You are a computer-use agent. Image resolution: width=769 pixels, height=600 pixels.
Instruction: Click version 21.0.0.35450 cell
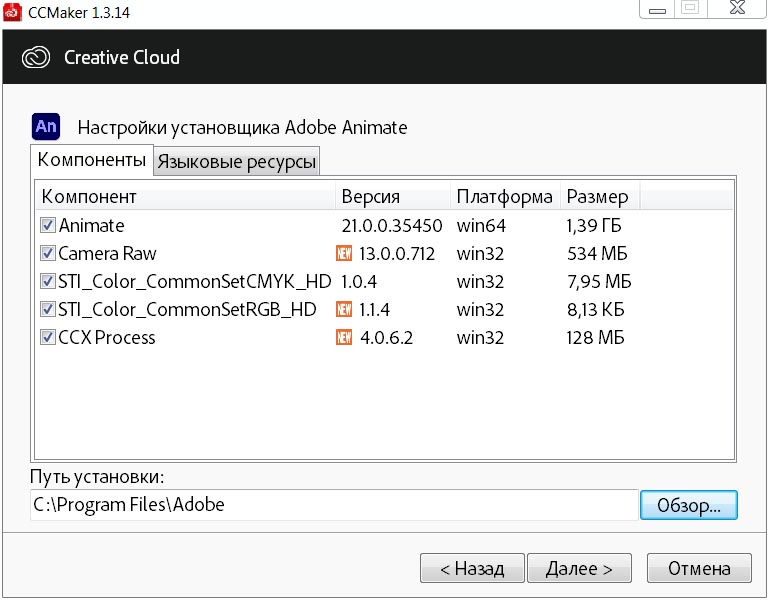(x=392, y=226)
